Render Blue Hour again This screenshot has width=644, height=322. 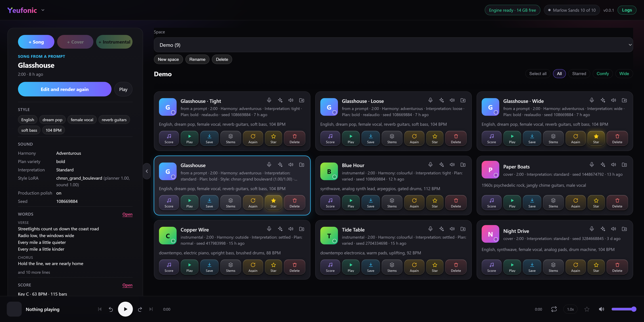click(x=414, y=202)
